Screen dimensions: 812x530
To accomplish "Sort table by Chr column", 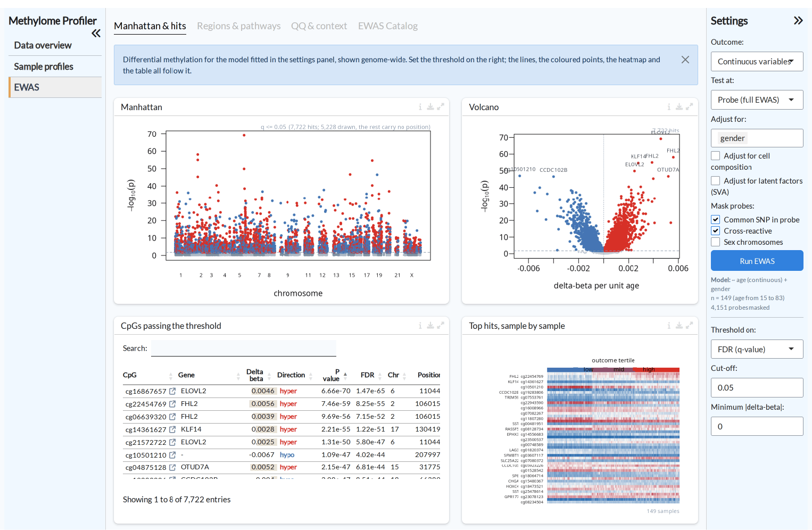I will (397, 375).
